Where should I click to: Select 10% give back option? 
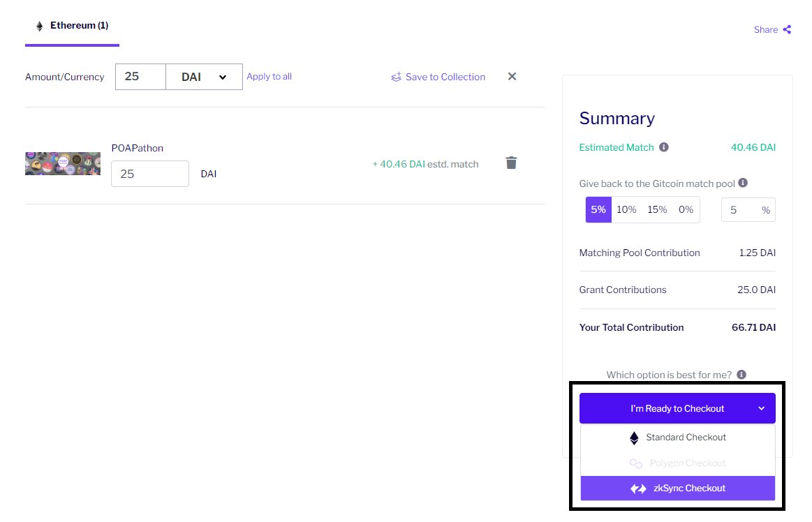(626, 210)
